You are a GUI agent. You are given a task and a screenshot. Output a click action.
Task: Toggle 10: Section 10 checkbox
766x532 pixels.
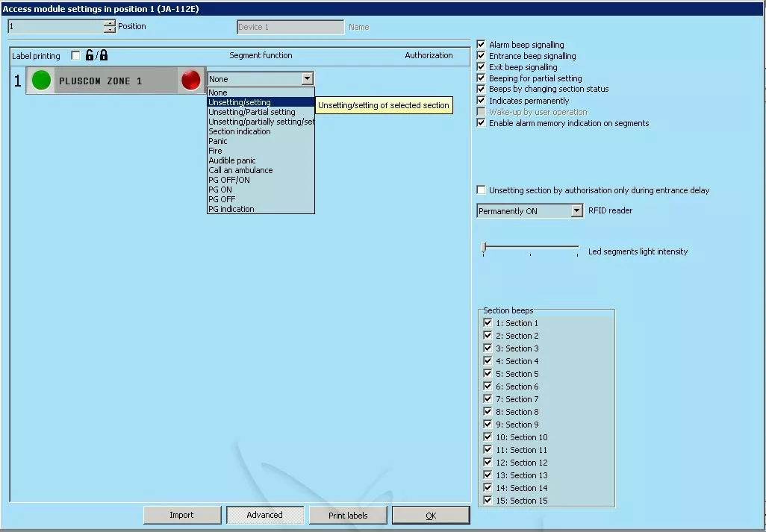[x=488, y=436]
